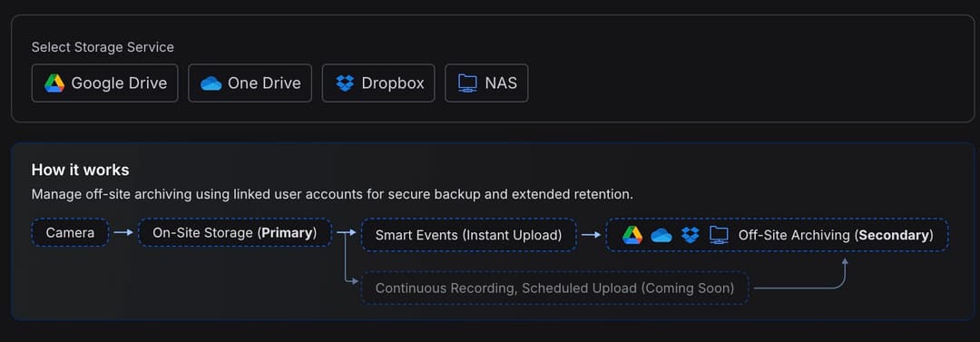The width and height of the screenshot is (980, 342).
Task: Click the Dropbox icon in Off-Site Archiving box
Action: [x=690, y=235]
